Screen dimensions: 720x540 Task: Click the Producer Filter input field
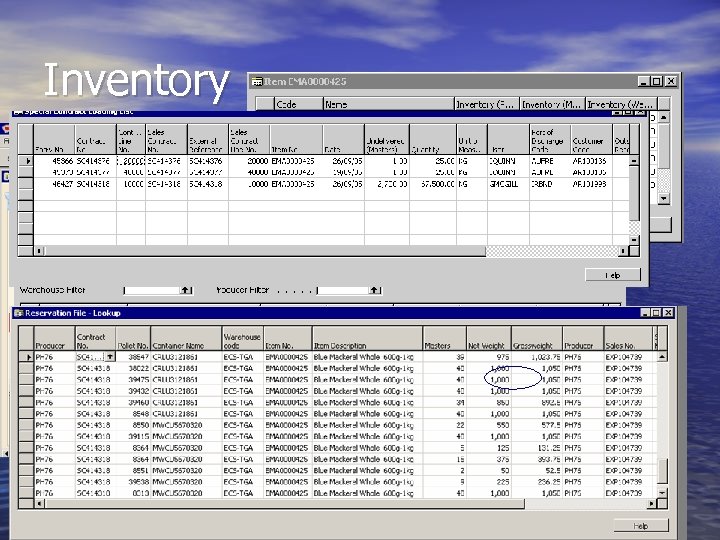343,290
